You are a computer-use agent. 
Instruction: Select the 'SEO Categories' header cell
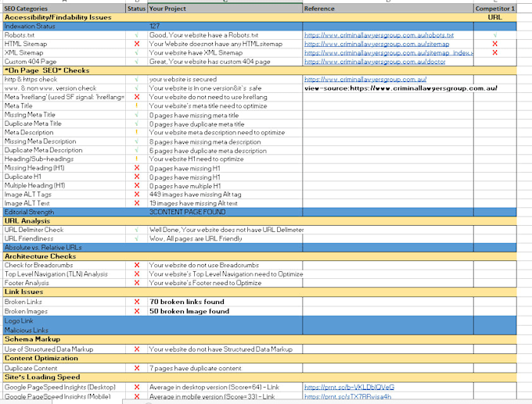coord(64,9)
